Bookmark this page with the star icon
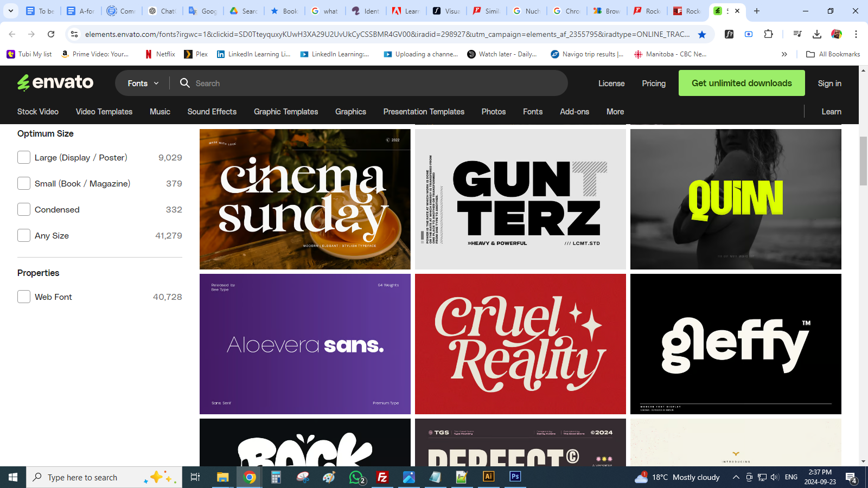Viewport: 868px width, 488px height. (702, 34)
